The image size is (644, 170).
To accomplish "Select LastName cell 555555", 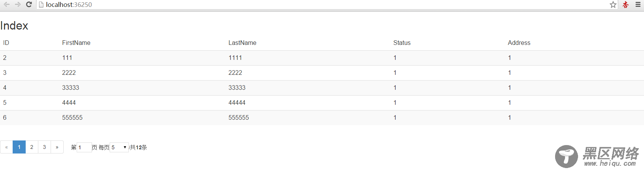I will (x=239, y=117).
